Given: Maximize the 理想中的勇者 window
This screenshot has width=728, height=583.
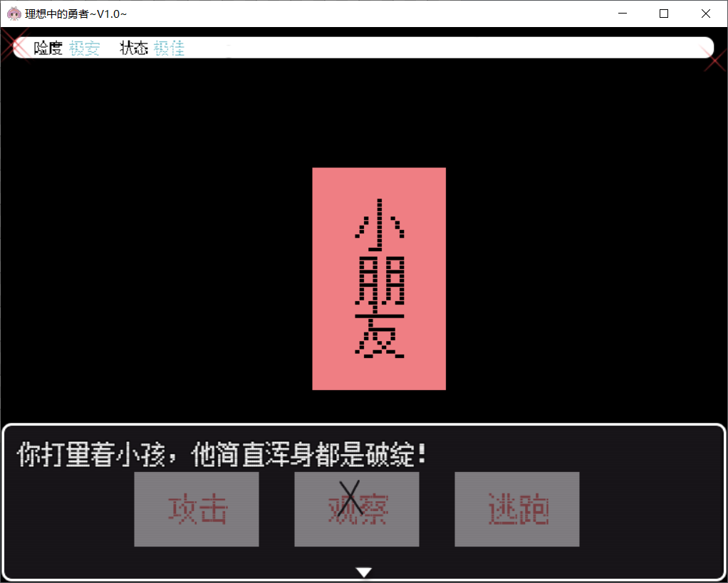Looking at the screenshot, I should [x=664, y=14].
